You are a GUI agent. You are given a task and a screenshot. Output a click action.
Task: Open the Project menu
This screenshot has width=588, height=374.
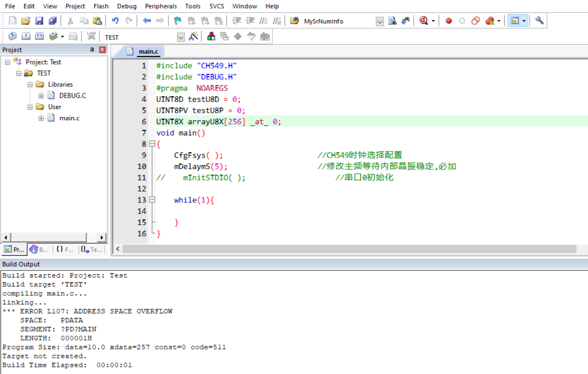coord(75,6)
